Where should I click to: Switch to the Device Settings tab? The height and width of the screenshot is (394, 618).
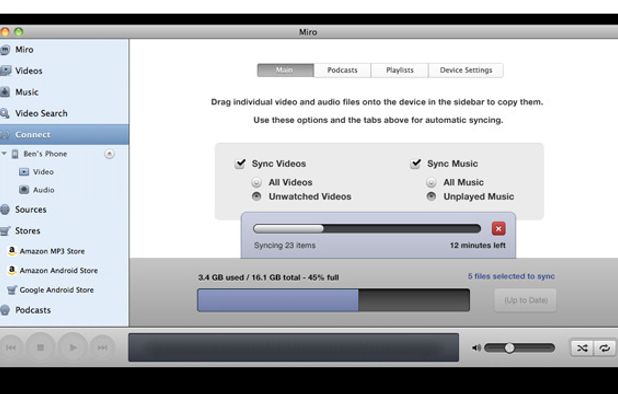point(466,70)
